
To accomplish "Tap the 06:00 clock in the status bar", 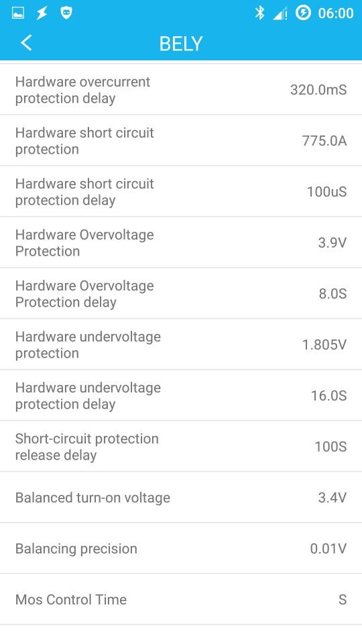I will click(336, 13).
